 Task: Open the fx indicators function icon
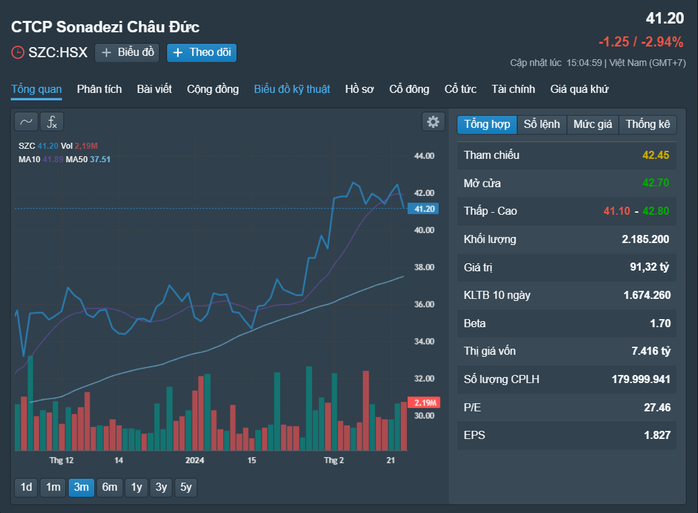52,122
